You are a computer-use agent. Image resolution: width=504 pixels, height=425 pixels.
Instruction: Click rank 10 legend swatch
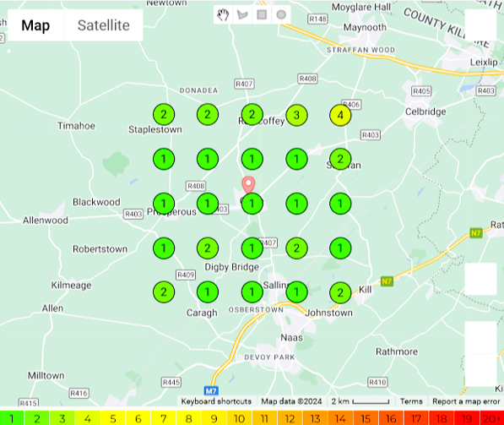click(240, 418)
